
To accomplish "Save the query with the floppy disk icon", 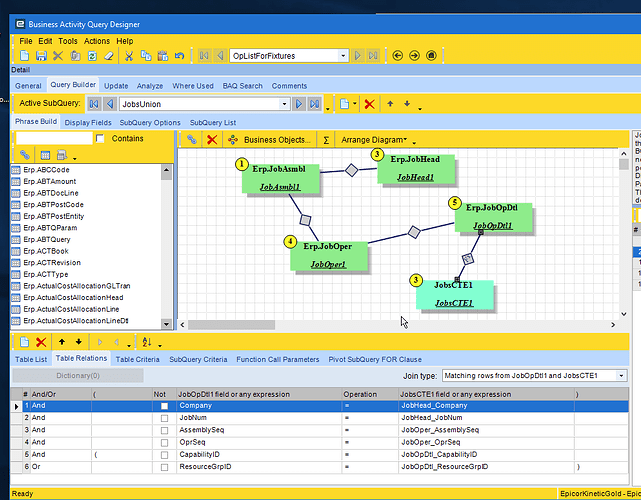I will click(41, 56).
